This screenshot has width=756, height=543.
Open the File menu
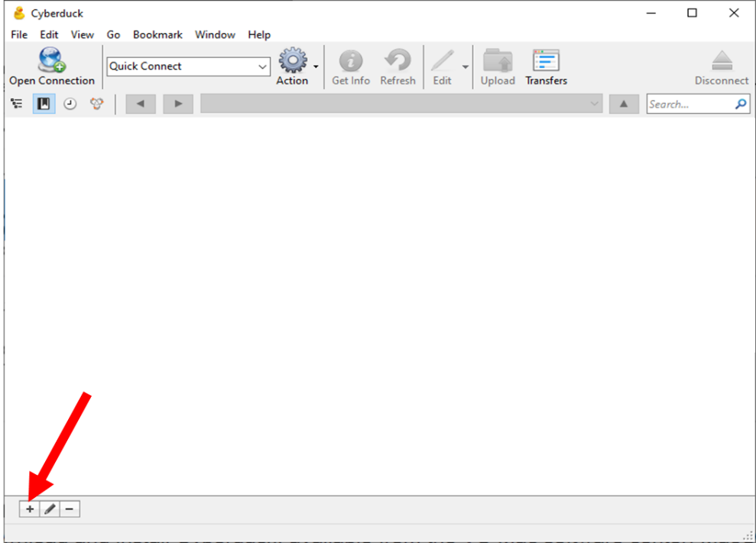(19, 34)
